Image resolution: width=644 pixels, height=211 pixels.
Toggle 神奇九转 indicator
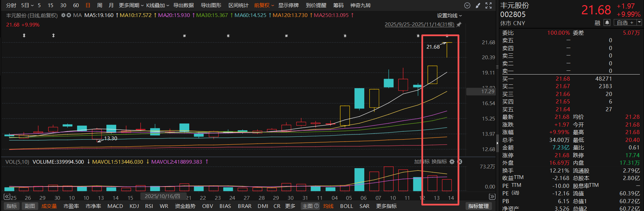coord(361,5)
